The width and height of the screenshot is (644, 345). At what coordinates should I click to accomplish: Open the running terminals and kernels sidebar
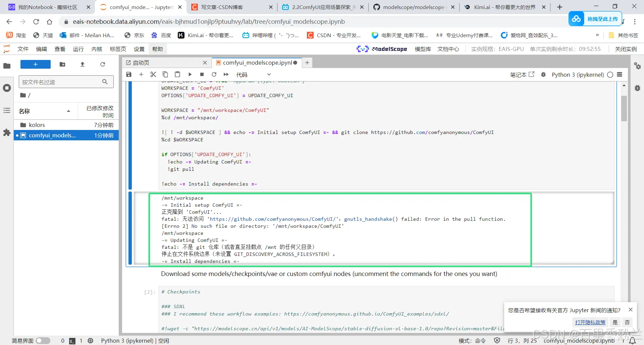(7, 88)
